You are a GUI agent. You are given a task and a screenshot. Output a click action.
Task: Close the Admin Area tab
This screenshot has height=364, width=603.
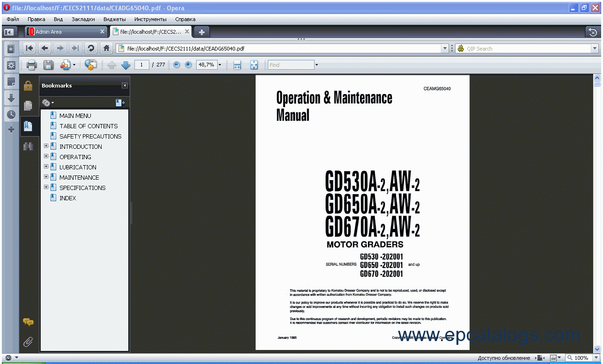[x=103, y=32]
